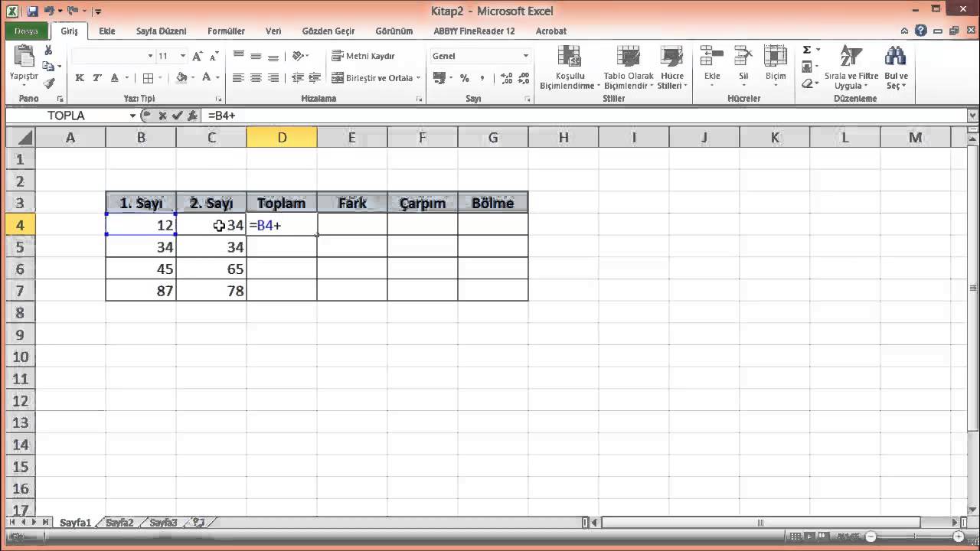
Task: Toggle Bold (K) formatting
Action: (80, 78)
